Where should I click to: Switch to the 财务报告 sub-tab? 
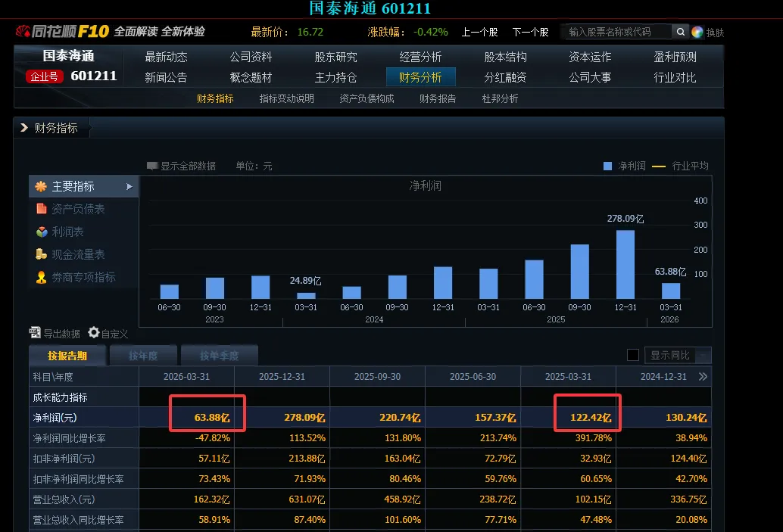tap(438, 98)
